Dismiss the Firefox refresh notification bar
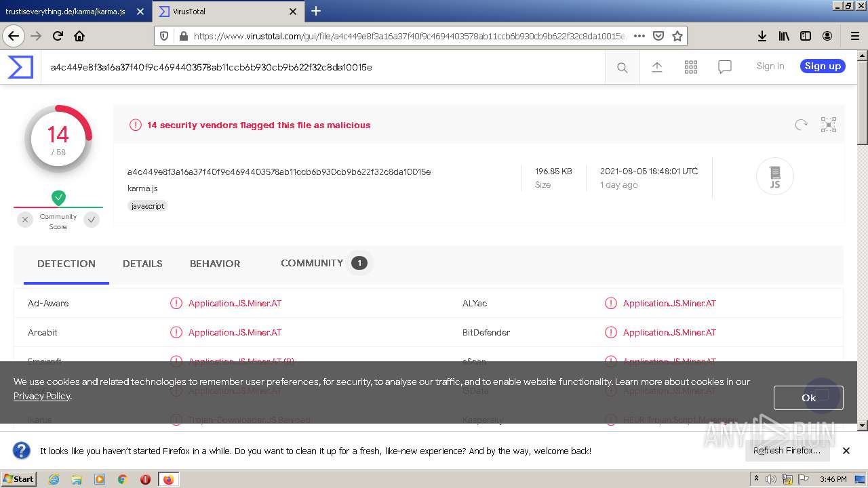The height and width of the screenshot is (488, 868). (x=846, y=451)
